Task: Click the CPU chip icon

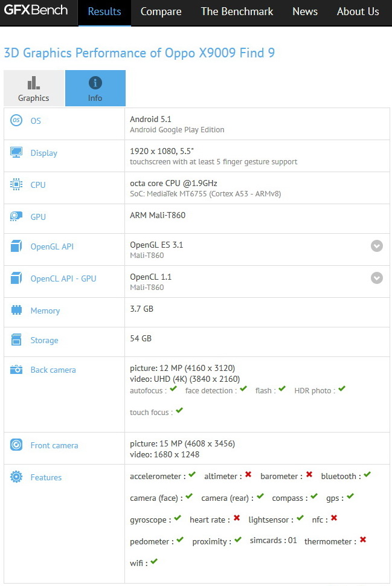Action: tap(16, 184)
